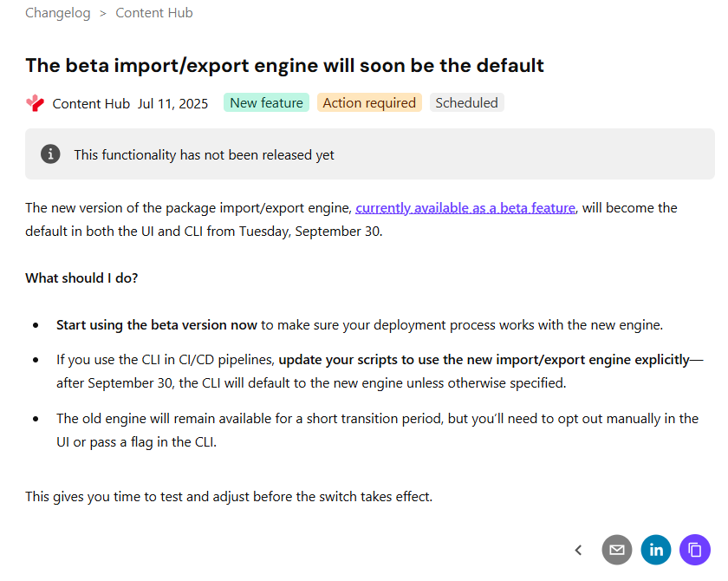Select the Action required tag
Viewport: 728px width, 581px height.
pyautogui.click(x=369, y=103)
